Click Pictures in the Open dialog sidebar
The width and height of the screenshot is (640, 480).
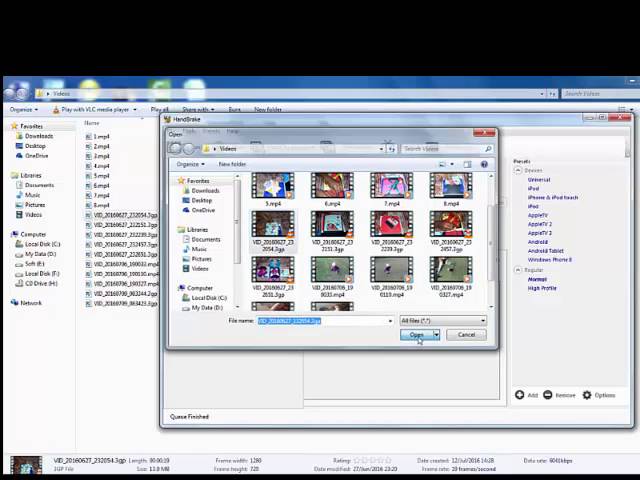tap(201, 259)
